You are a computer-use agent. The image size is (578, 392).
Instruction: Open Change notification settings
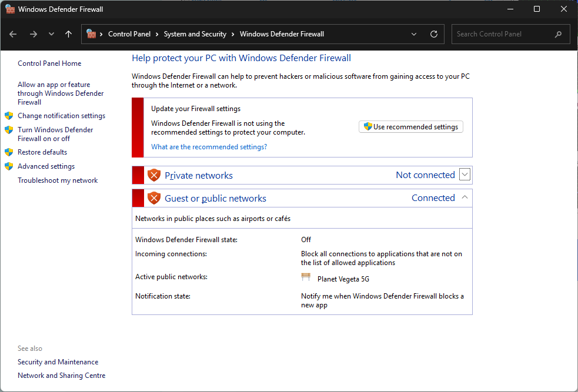tap(62, 116)
